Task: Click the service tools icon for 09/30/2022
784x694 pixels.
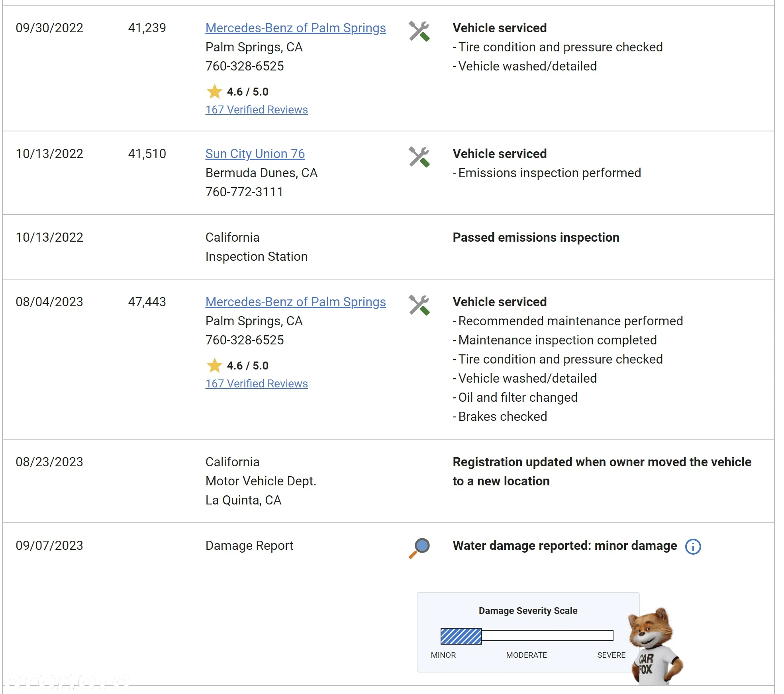Action: 419,31
